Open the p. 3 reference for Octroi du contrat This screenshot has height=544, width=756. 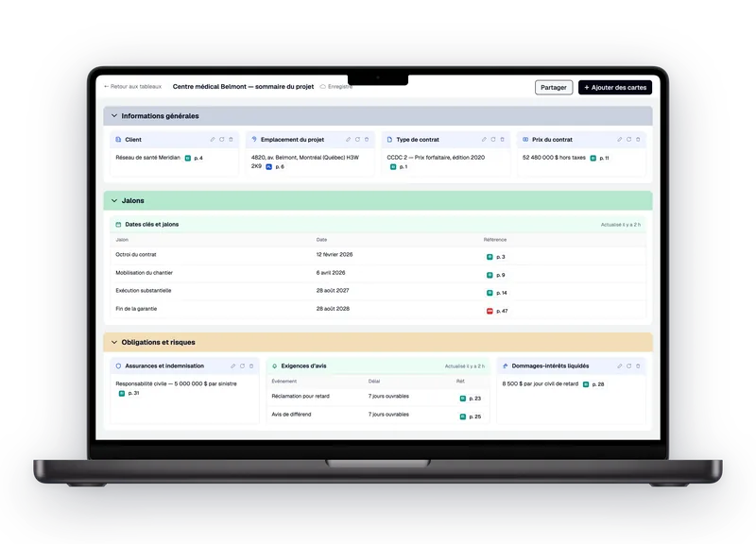point(495,257)
